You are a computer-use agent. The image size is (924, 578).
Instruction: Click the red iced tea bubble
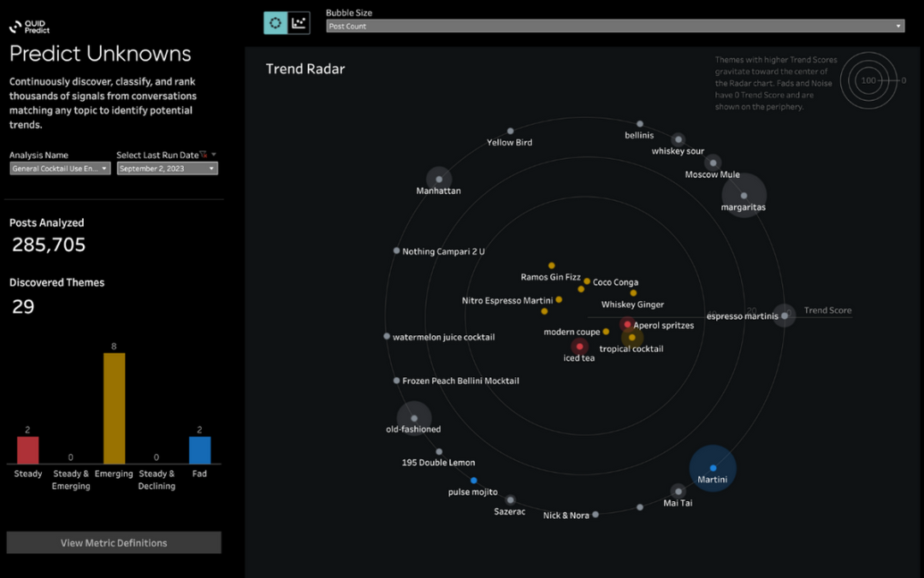(x=579, y=346)
